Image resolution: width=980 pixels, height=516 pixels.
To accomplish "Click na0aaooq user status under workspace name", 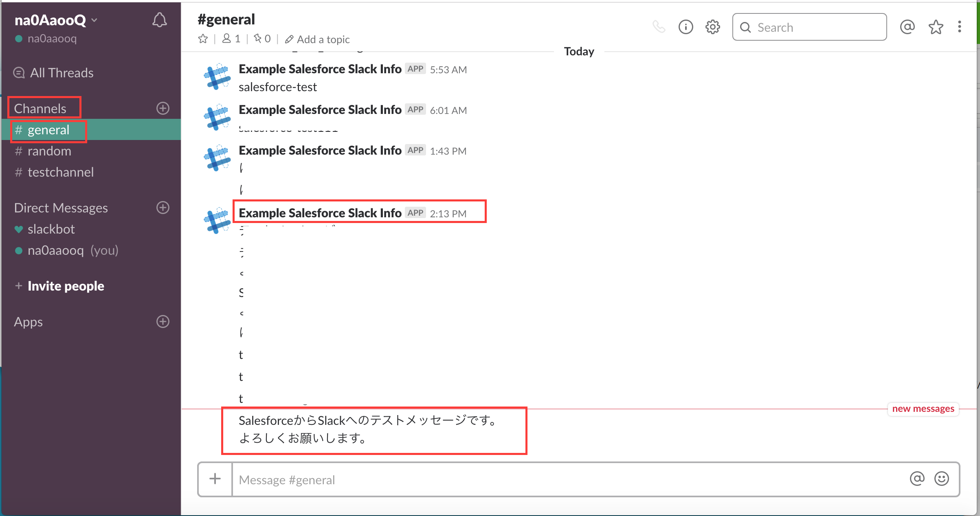I will [46, 39].
